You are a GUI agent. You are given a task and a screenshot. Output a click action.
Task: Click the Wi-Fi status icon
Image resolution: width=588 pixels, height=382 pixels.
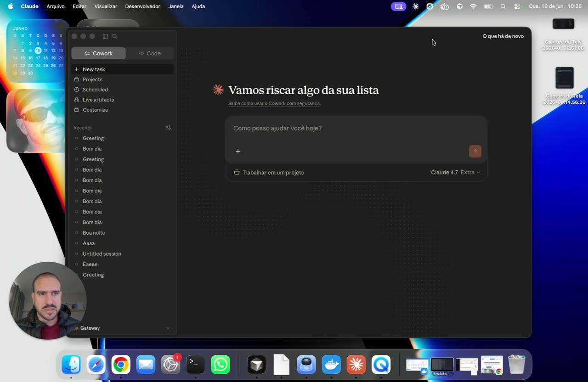pyautogui.click(x=473, y=6)
